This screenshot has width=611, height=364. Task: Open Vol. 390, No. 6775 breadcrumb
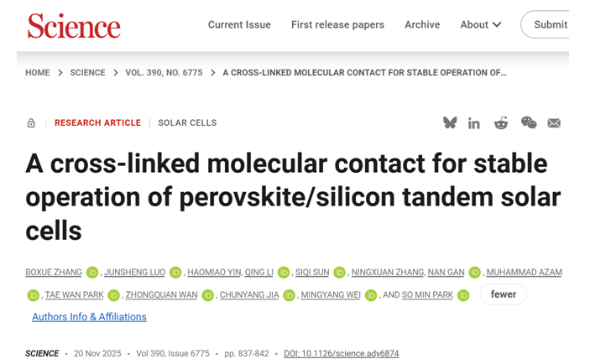pyautogui.click(x=164, y=73)
